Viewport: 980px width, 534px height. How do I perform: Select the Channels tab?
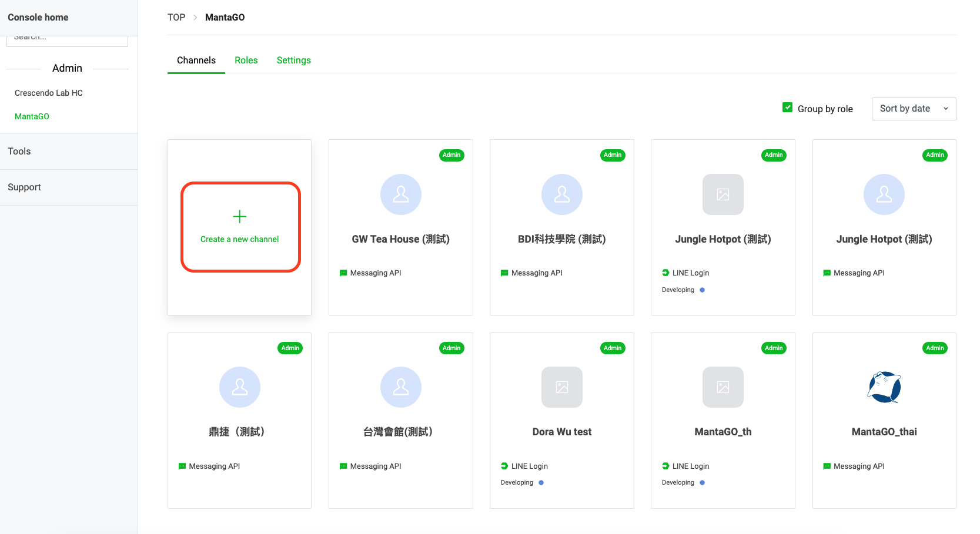196,61
